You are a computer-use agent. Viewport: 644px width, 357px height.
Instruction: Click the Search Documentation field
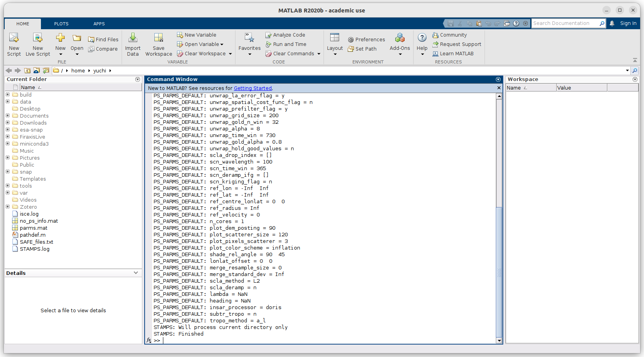pos(565,23)
